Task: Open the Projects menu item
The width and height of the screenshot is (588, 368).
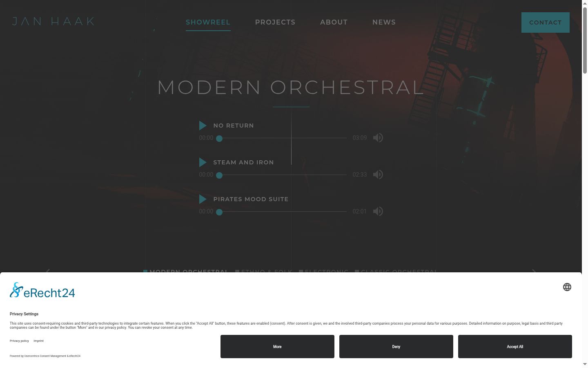Action: (x=275, y=22)
